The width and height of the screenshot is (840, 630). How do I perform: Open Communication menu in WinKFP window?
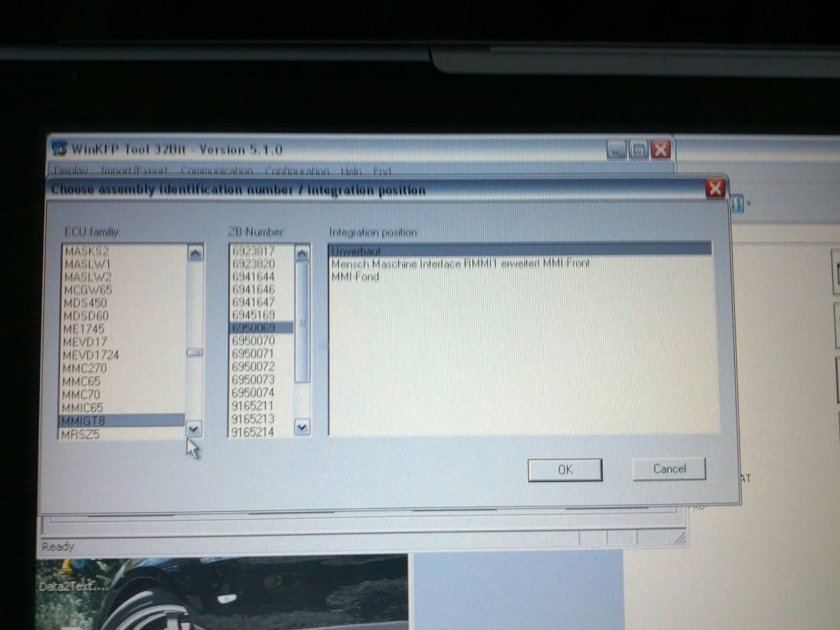216,171
